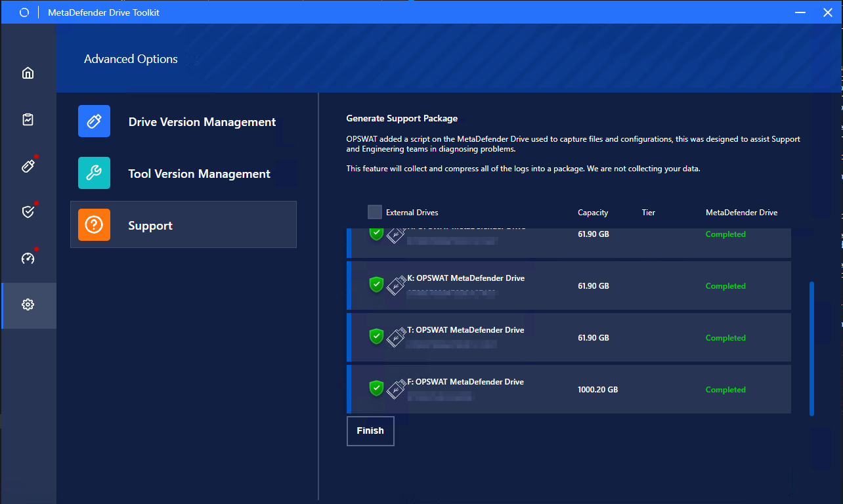The width and height of the screenshot is (843, 504).
Task: Click green shield on T: drive row
Action: (376, 337)
